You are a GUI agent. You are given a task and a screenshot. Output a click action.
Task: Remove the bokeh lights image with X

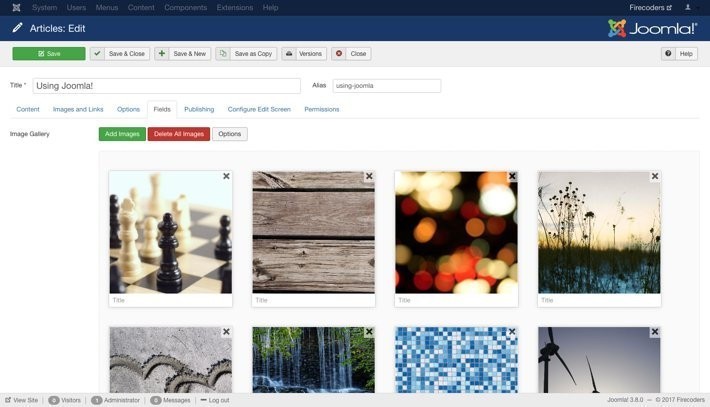(512, 176)
